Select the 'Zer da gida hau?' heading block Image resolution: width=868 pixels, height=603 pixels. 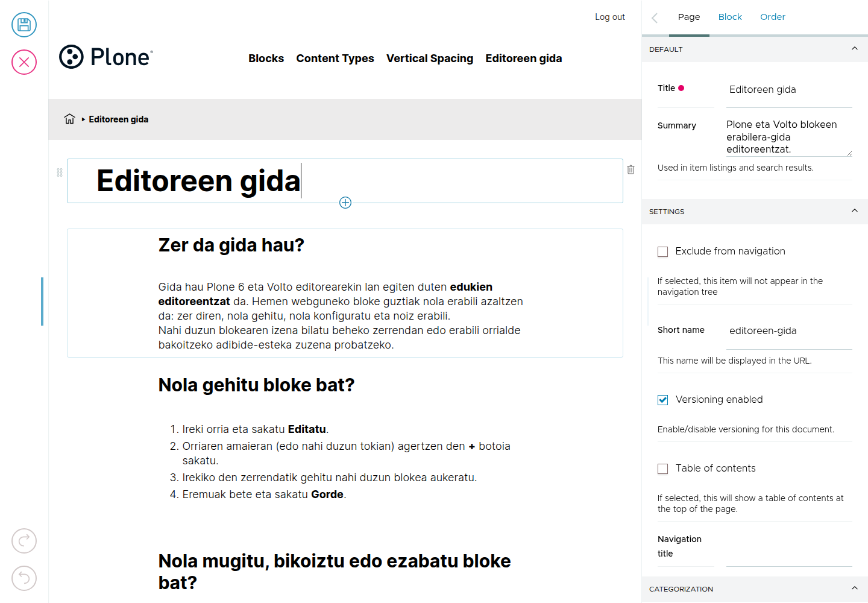click(x=231, y=245)
